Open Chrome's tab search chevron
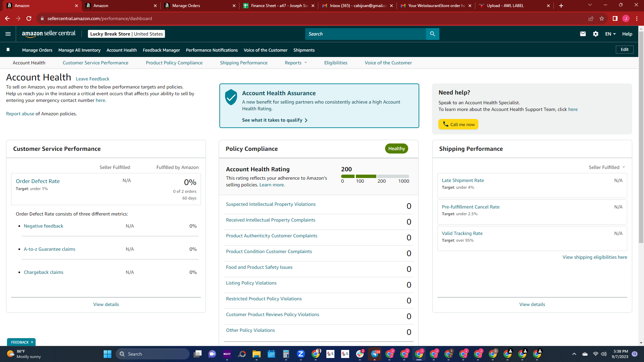 (590, 5)
